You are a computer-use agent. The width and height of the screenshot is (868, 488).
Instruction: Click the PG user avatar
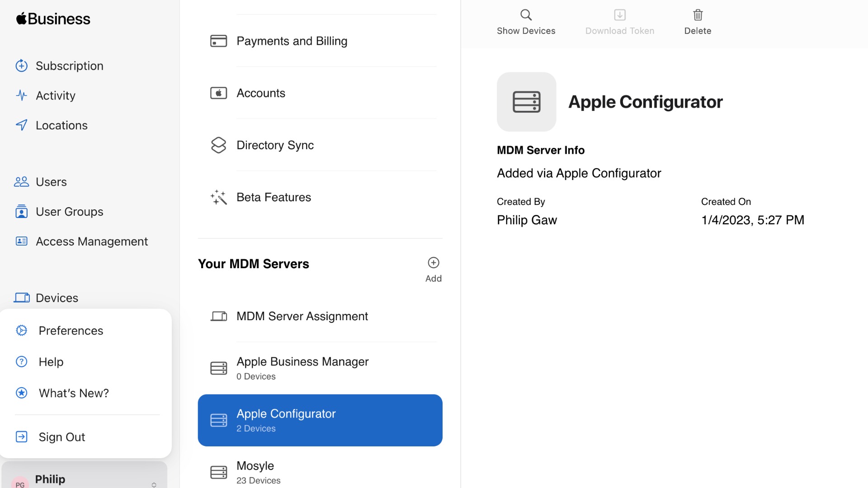[x=20, y=483]
